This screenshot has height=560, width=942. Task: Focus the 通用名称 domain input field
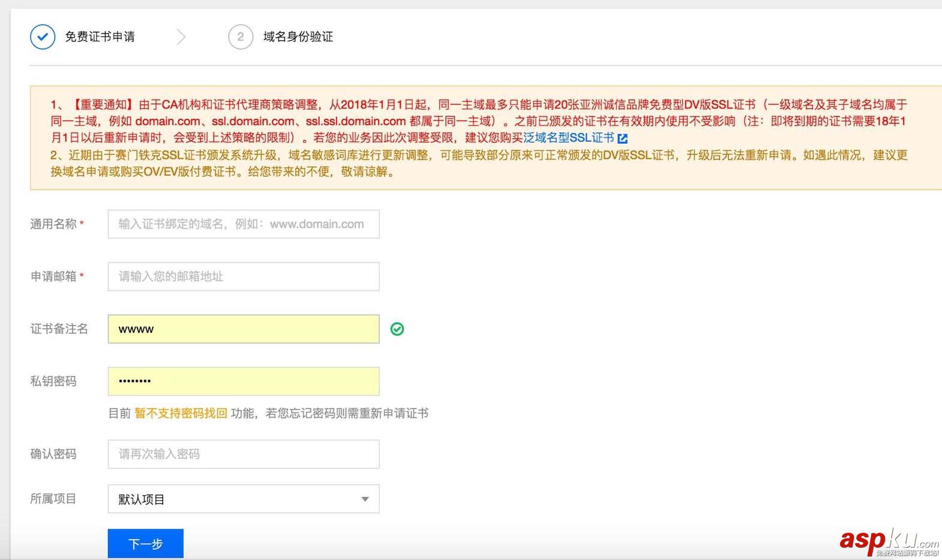click(x=243, y=224)
